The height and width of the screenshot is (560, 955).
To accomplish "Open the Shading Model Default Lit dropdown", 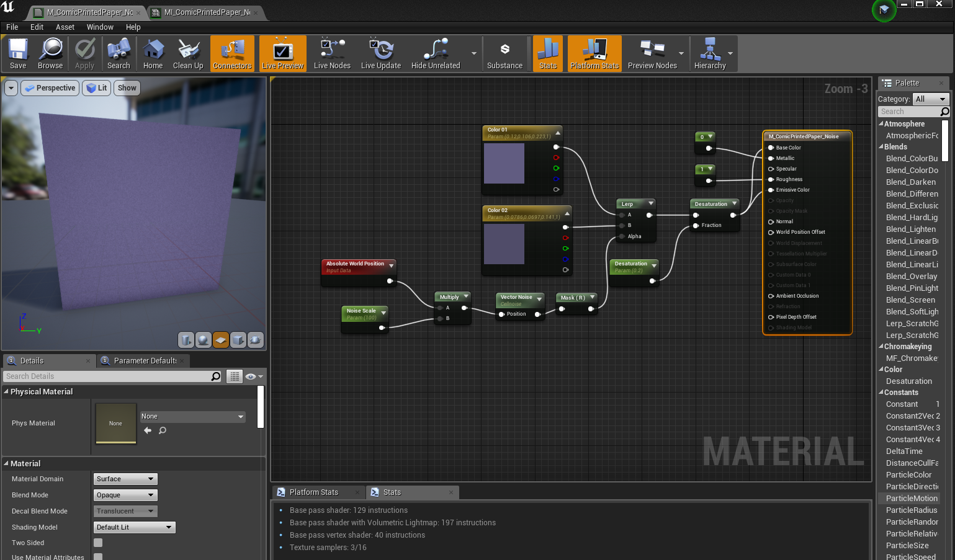I will point(135,528).
